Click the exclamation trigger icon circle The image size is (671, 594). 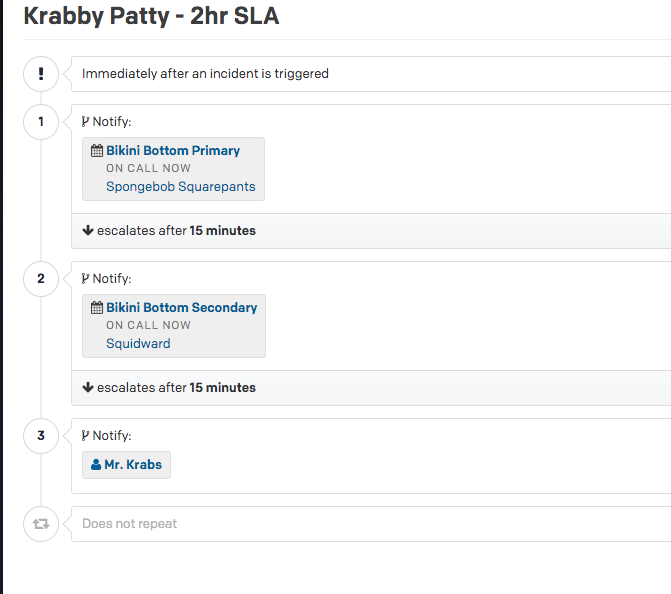[x=41, y=74]
